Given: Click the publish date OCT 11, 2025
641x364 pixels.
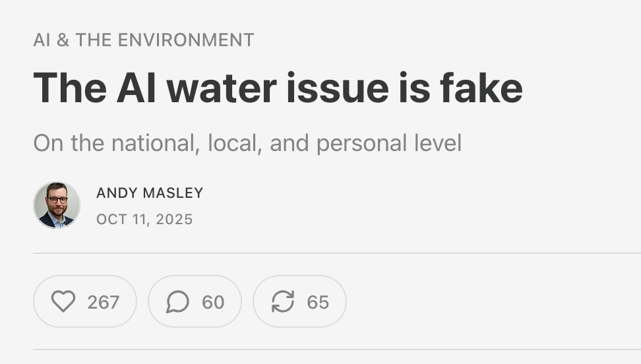Looking at the screenshot, I should (144, 220).
